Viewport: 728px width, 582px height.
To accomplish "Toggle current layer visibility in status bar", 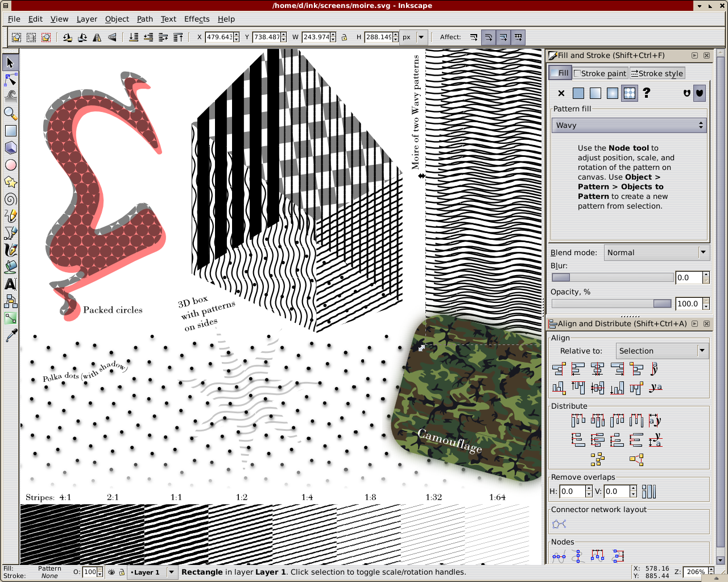I will click(x=112, y=572).
